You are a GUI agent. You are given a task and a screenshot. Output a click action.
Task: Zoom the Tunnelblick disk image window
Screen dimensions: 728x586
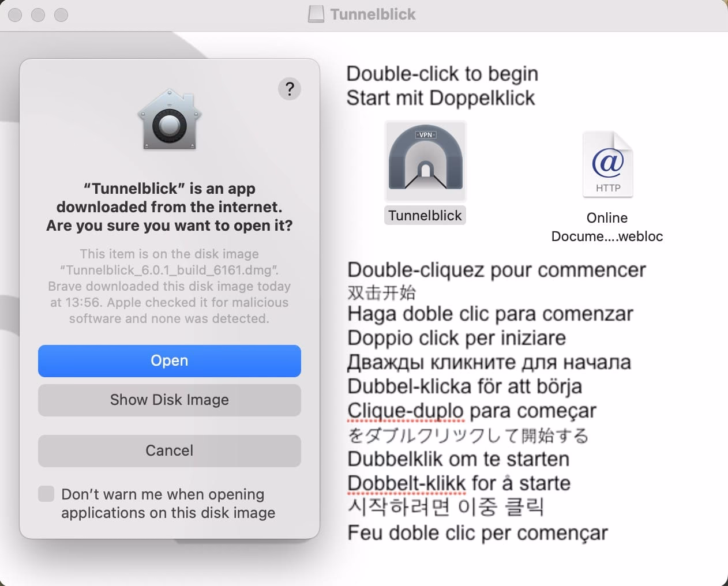point(61,15)
